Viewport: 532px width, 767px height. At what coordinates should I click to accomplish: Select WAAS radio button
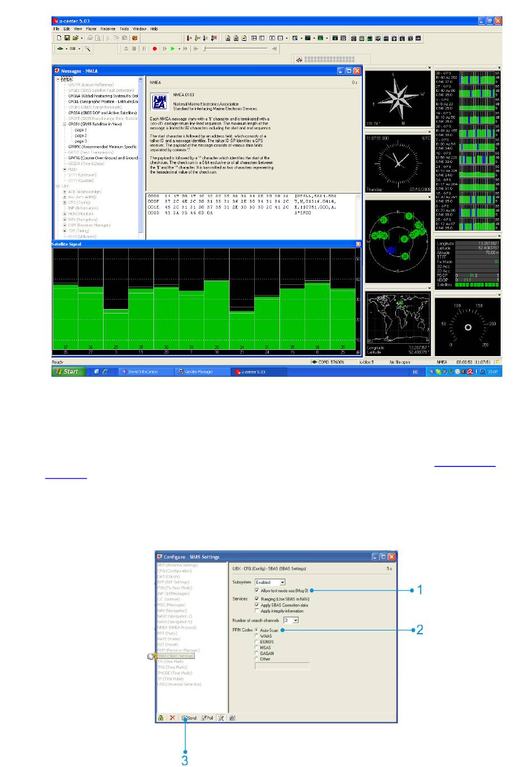coord(257,636)
